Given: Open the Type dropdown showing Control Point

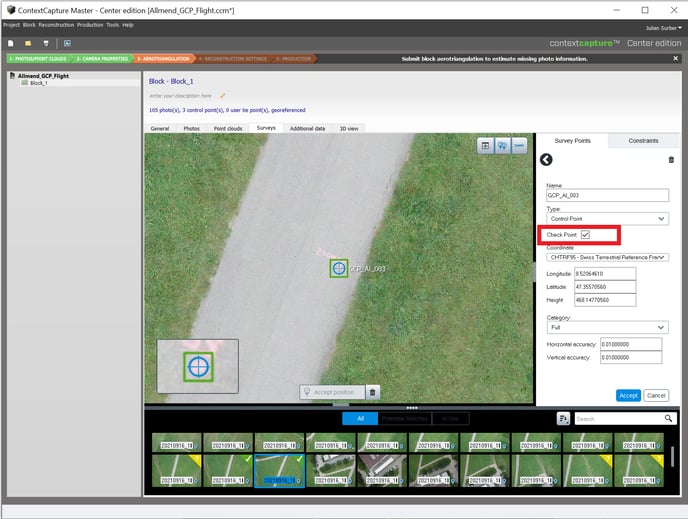Looking at the screenshot, I should [607, 218].
